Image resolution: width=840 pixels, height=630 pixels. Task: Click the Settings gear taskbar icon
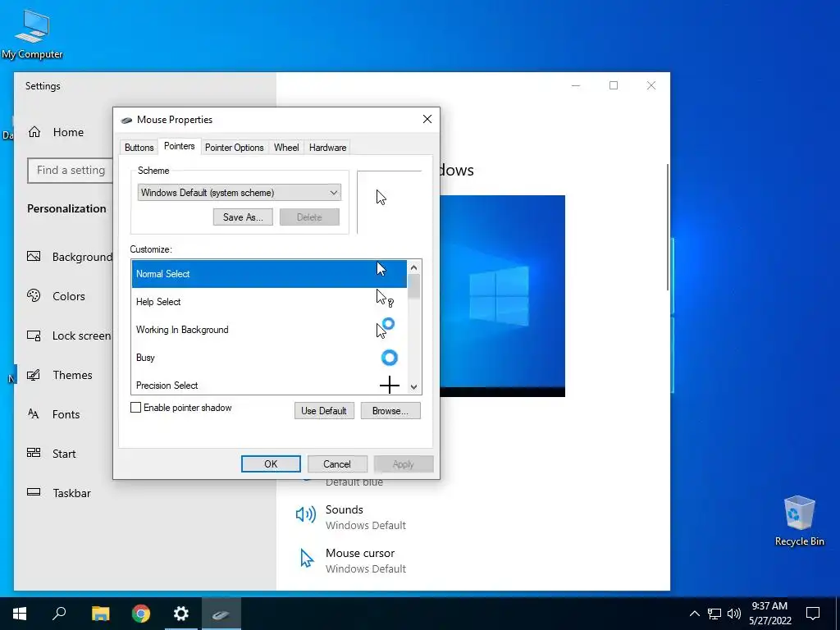click(181, 614)
